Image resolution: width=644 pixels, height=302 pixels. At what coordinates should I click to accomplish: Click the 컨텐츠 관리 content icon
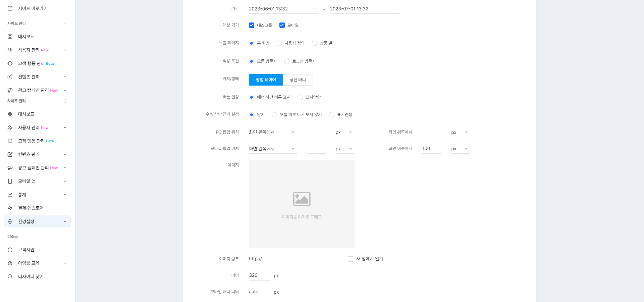10,77
